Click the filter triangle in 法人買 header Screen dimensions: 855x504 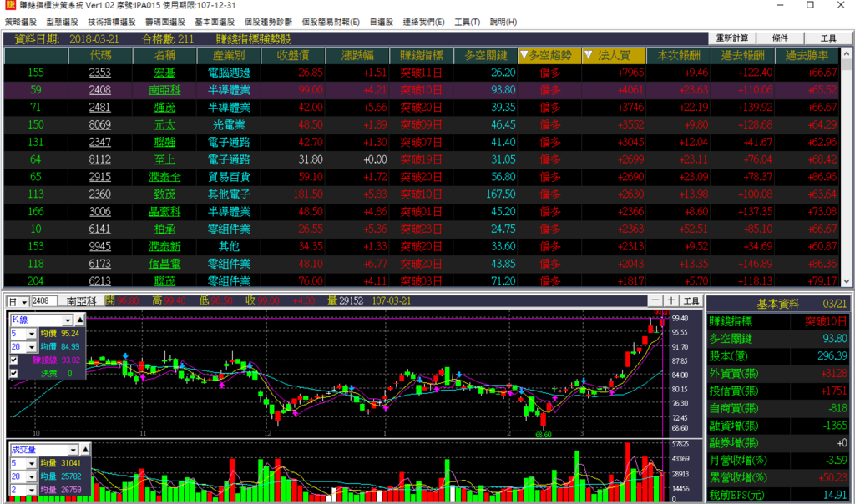(x=589, y=55)
